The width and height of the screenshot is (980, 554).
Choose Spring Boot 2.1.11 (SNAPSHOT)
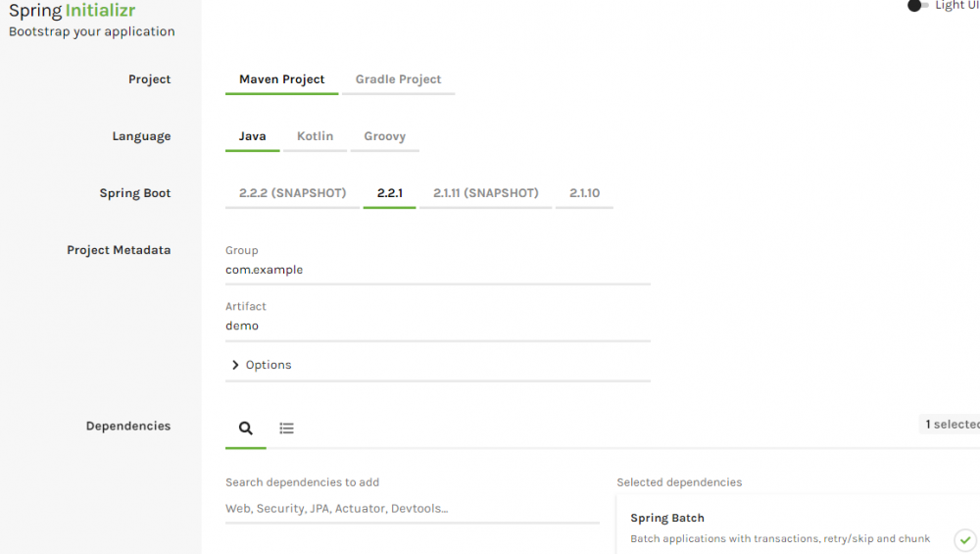(x=485, y=193)
